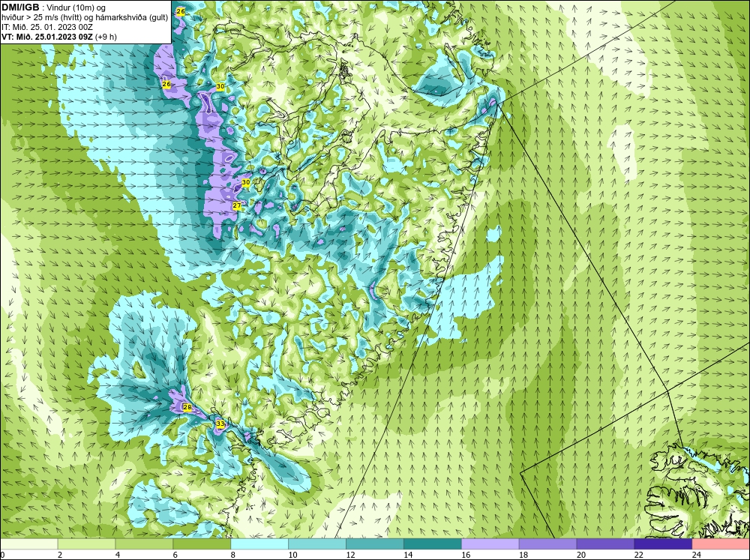Select the 0–2 m/s palest legend swatch

click(x=28, y=544)
